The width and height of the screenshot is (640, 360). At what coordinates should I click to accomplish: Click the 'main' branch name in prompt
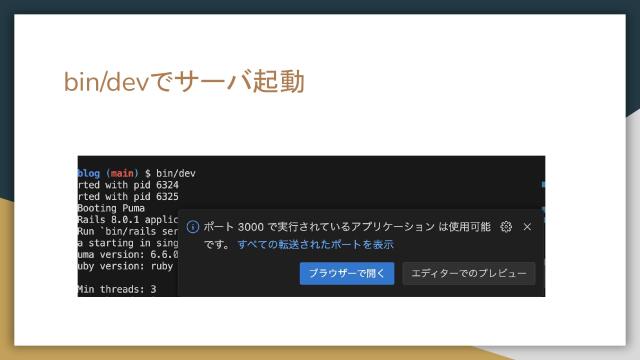coord(122,173)
